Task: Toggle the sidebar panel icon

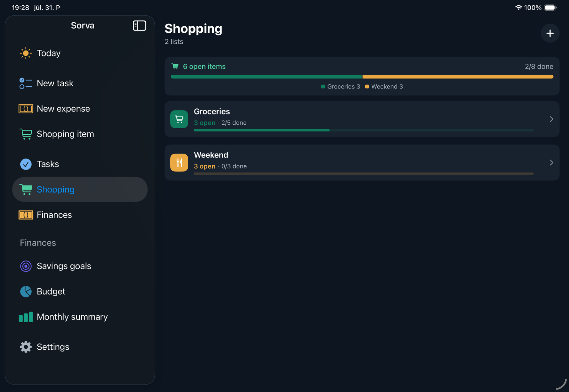Action: (x=139, y=26)
